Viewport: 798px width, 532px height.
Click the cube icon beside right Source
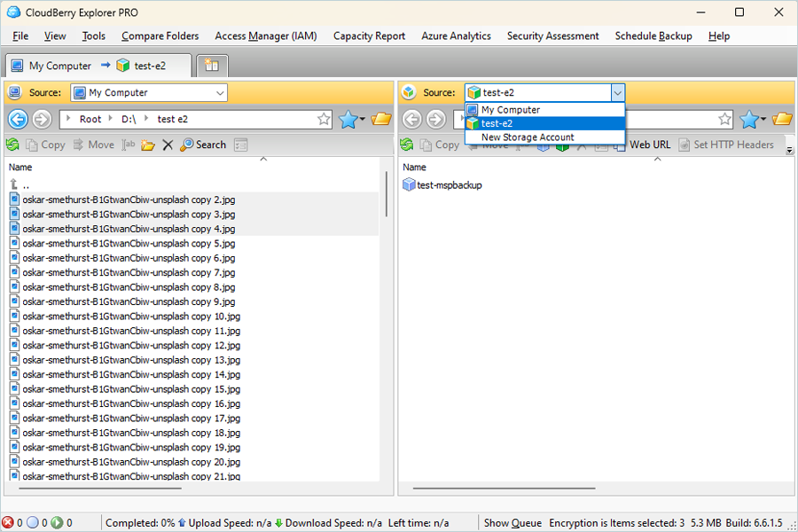[x=409, y=92]
